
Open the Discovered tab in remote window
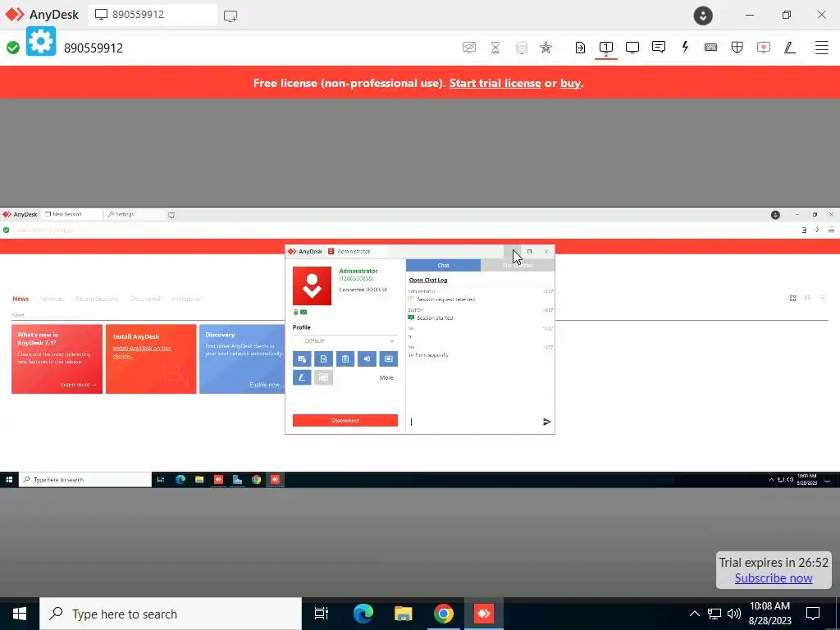pos(145,299)
